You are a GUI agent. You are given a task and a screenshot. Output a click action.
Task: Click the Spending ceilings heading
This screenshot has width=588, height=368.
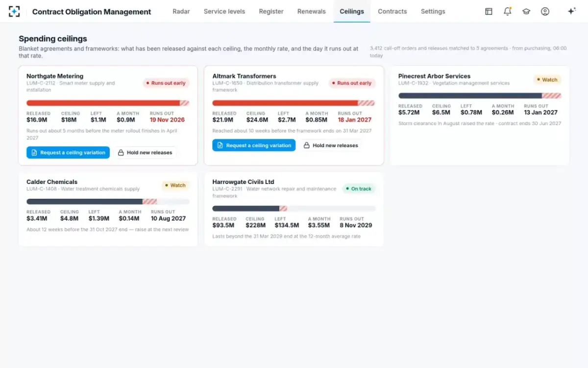pyautogui.click(x=53, y=39)
